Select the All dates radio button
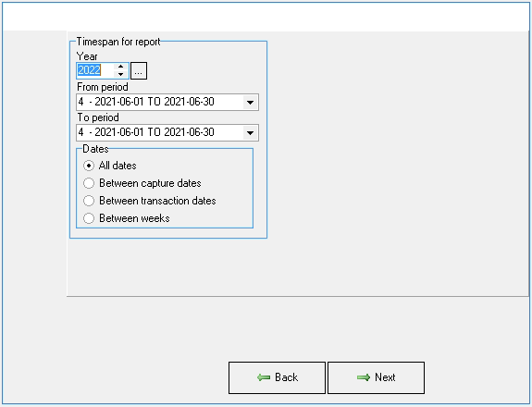Image resolution: width=532 pixels, height=407 pixels. [x=89, y=166]
